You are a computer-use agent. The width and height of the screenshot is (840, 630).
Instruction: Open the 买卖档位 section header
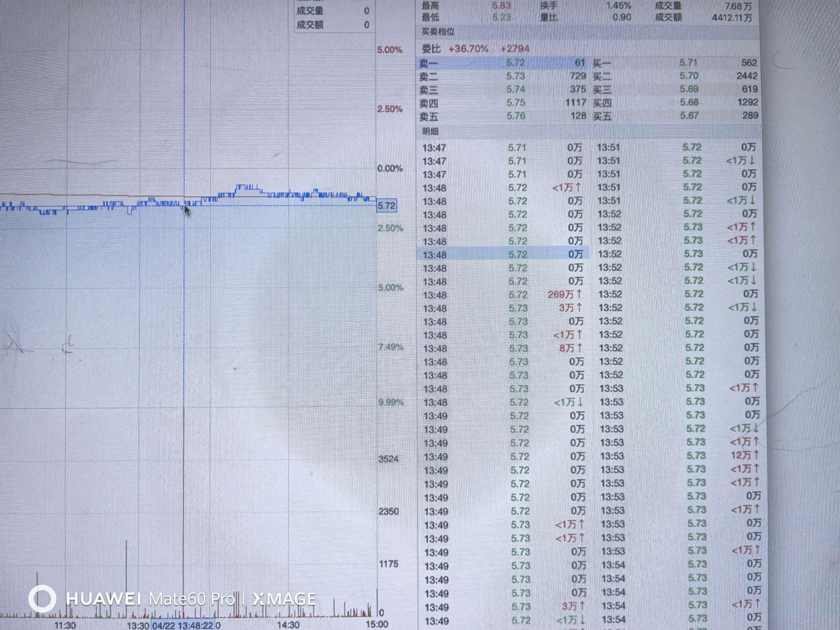coord(438,32)
